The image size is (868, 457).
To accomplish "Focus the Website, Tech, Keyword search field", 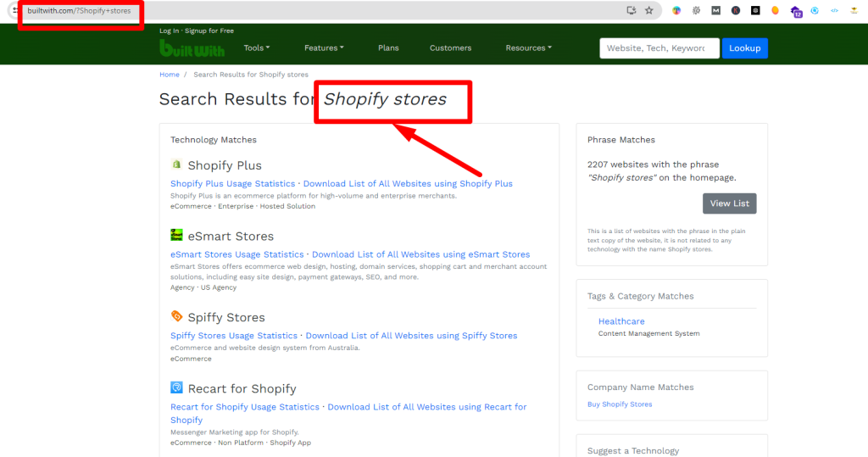I will coord(659,48).
